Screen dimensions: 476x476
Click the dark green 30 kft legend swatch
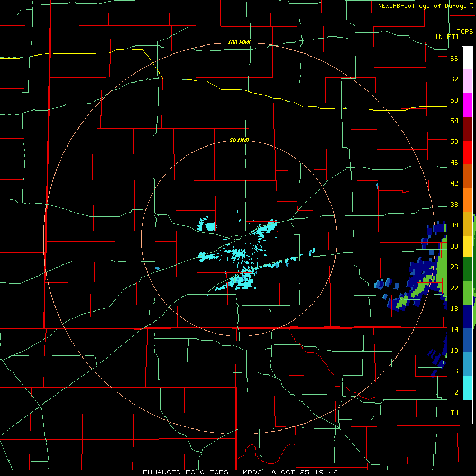467,269
